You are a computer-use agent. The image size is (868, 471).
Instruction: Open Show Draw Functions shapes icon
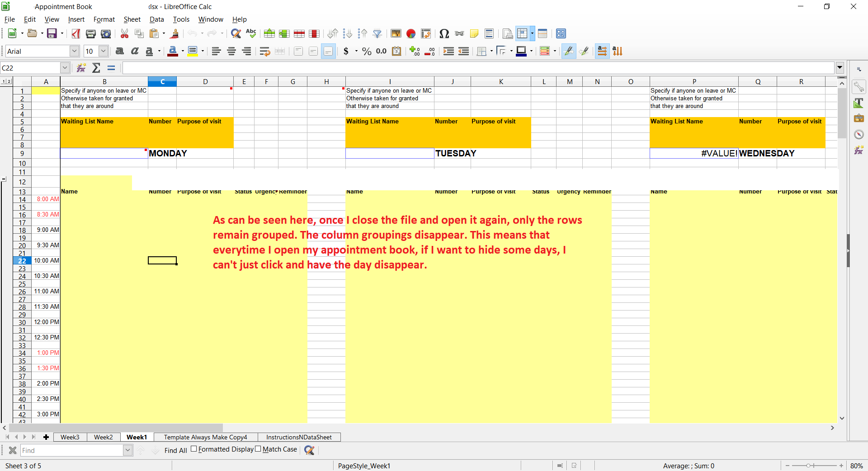pyautogui.click(x=561, y=33)
